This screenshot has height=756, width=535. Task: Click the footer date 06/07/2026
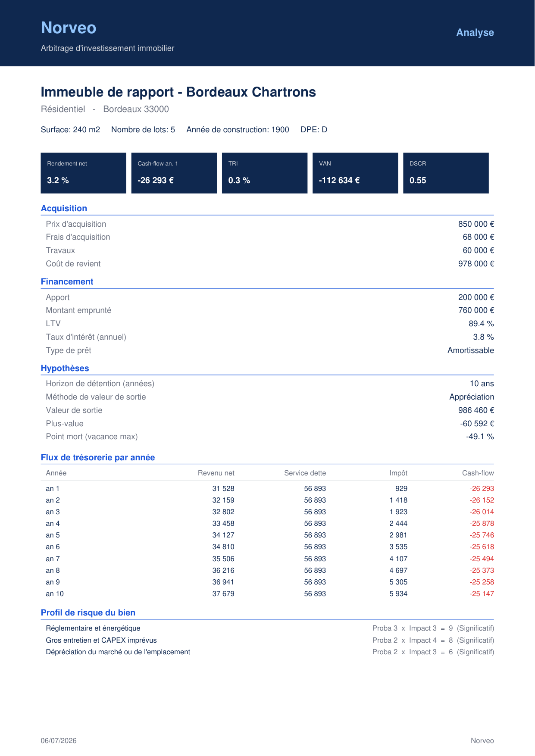click(59, 741)
